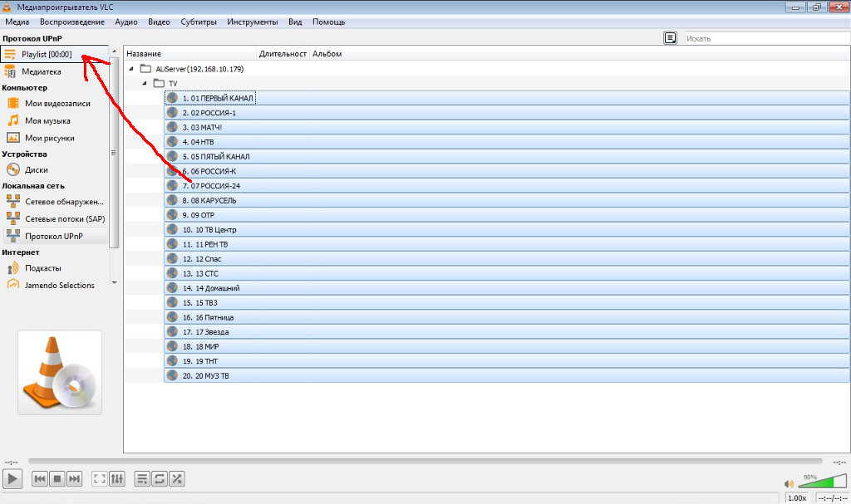Open Моя музыка in sidebar
Screen dimensions: 851x504
54,120
